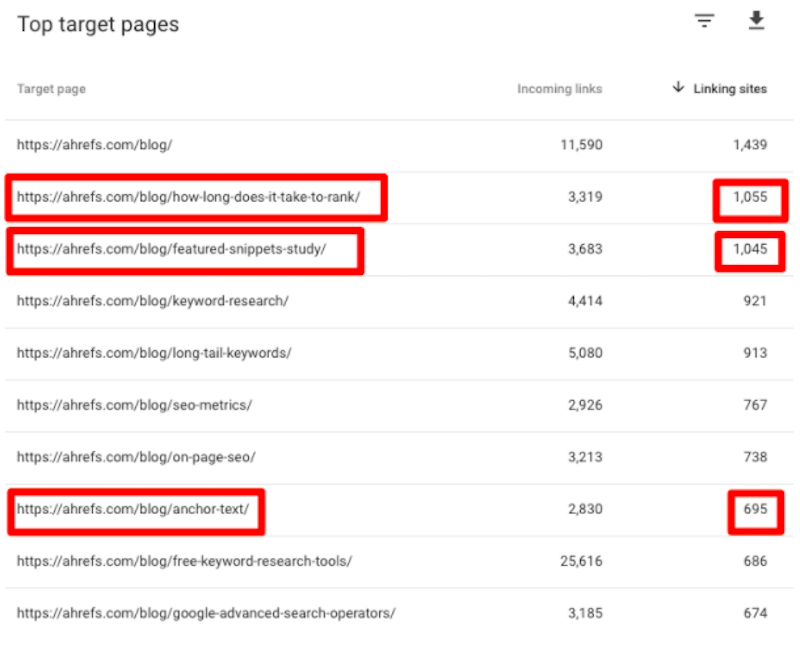Select incoming links value 5,080
Screen dimensions: 800x671
585,353
